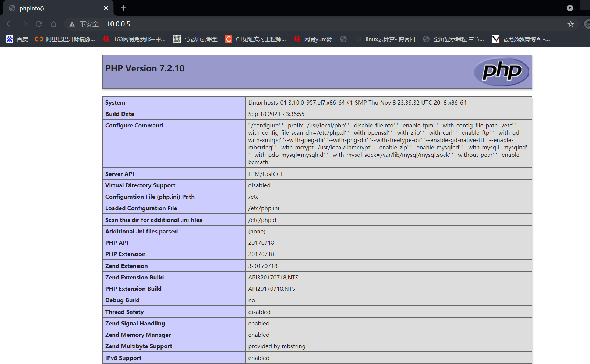Open the 百度 bookmark

(x=17, y=39)
